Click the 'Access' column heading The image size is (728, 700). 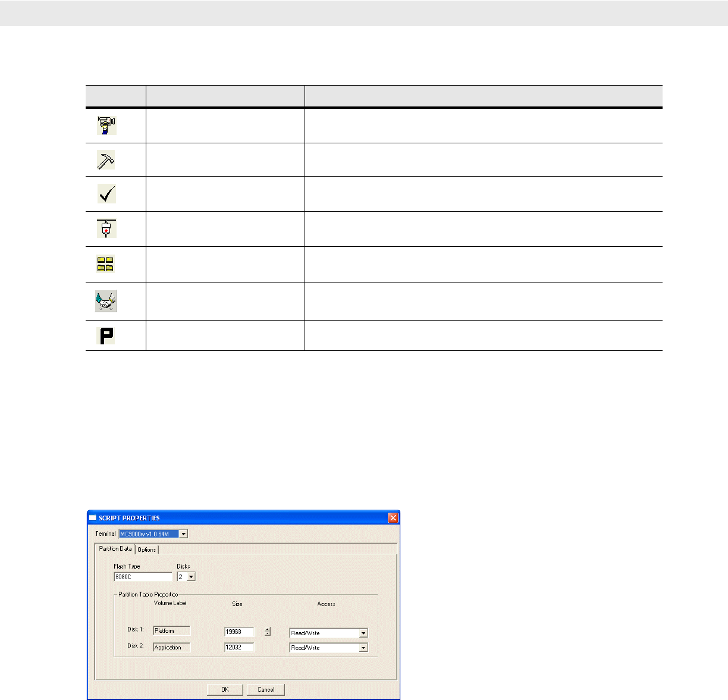pos(326,604)
